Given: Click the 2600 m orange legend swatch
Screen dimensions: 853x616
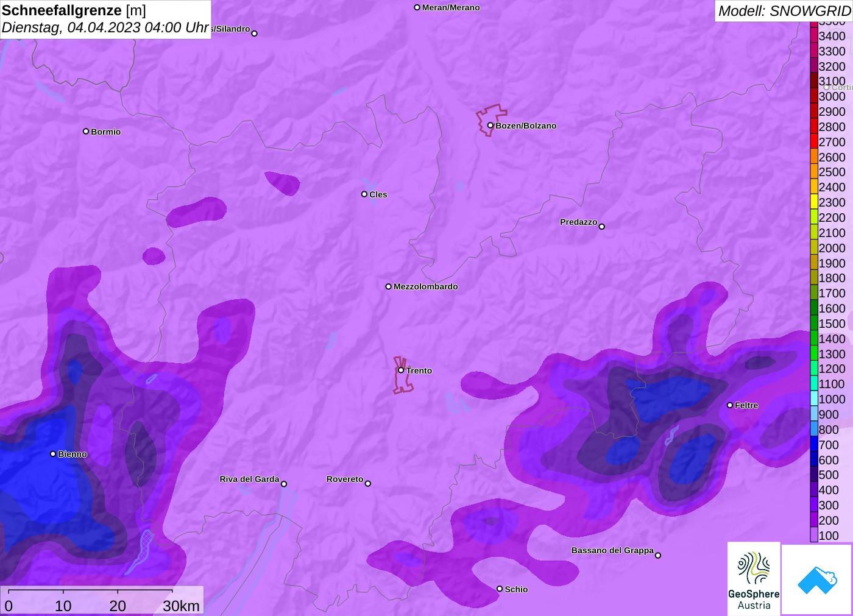Looking at the screenshot, I should click(814, 157).
